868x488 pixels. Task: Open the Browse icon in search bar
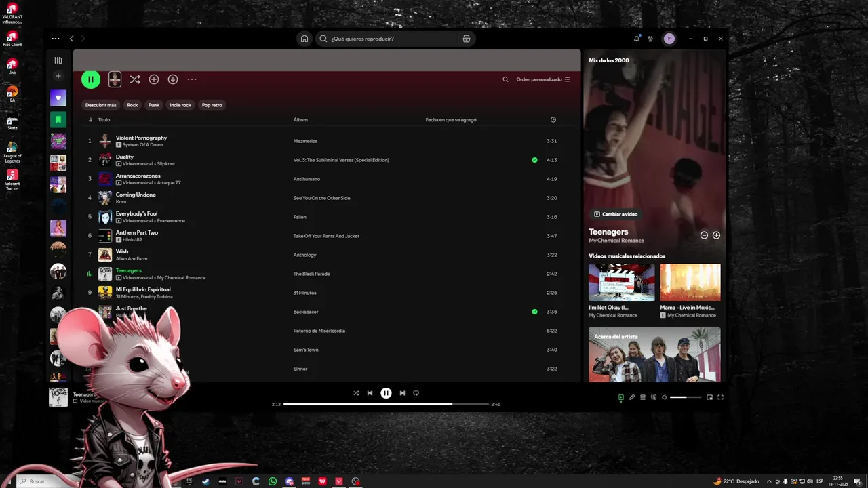click(467, 39)
